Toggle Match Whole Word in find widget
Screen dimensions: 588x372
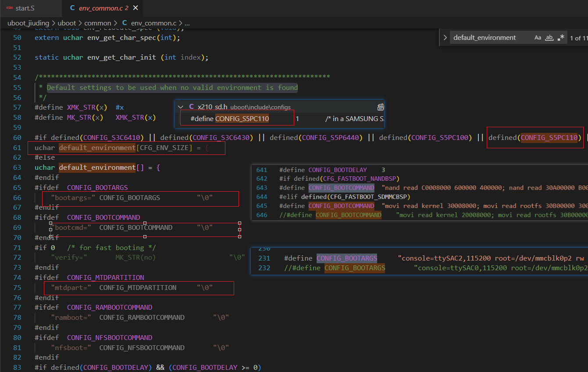tap(549, 38)
